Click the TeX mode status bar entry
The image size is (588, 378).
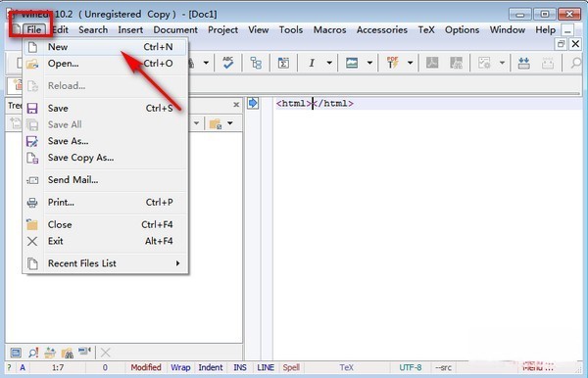[346, 367]
